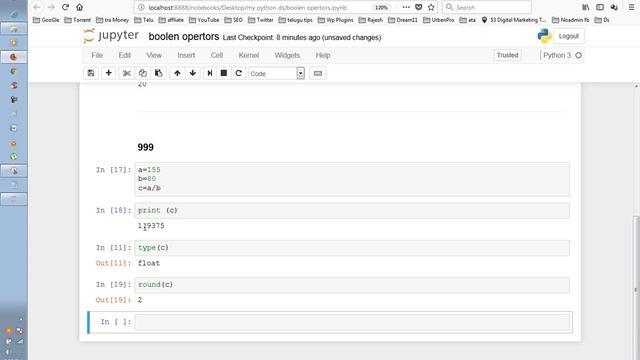Viewport: 640px width, 360px height.
Task: Save the notebook with the floppy icon
Action: tap(91, 73)
